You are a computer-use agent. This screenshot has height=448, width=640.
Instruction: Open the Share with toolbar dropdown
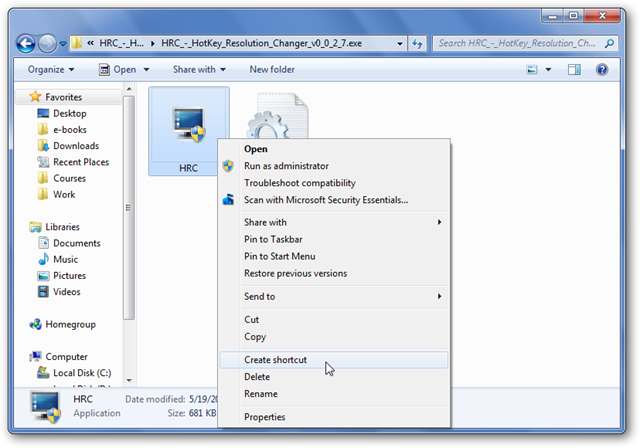point(199,69)
